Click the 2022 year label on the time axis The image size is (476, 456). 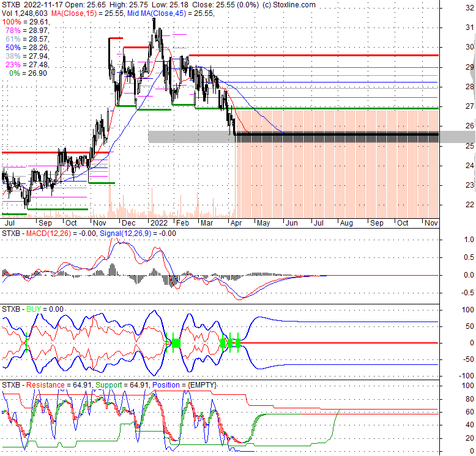point(159,223)
